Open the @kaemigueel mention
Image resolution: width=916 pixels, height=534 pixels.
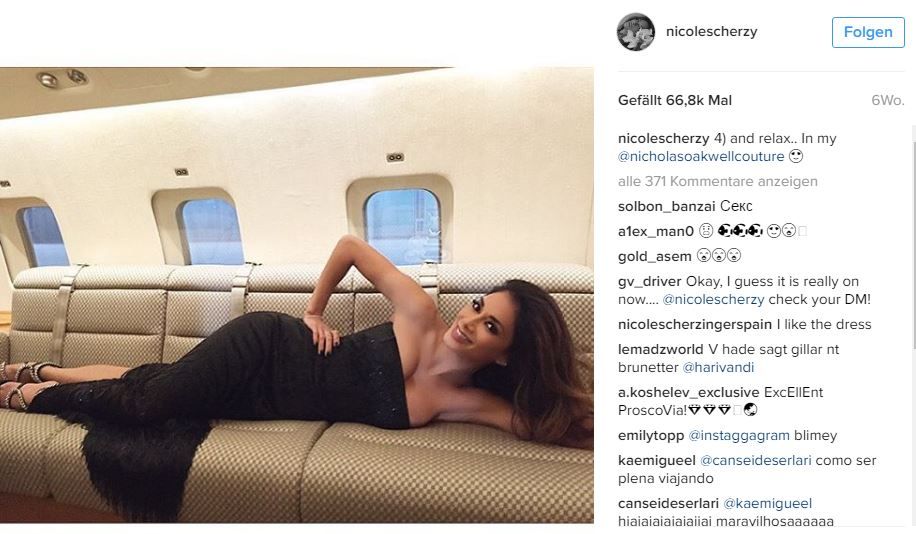coord(768,504)
